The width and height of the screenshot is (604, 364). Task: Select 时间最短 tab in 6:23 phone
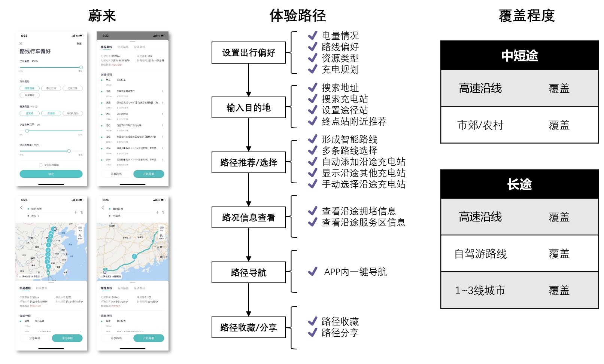(42, 288)
